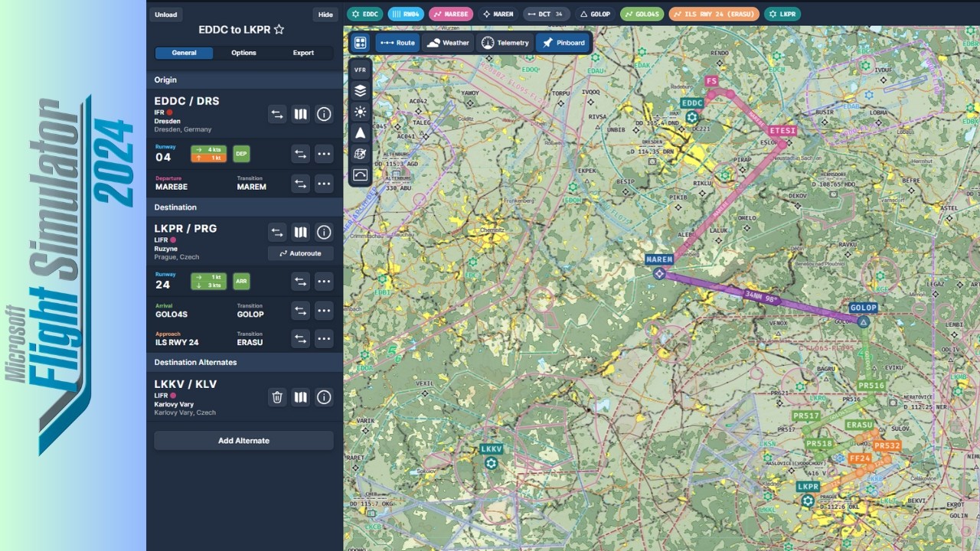Select the GOLO4S chip in route bar
The width and height of the screenshot is (980, 551).
[642, 14]
